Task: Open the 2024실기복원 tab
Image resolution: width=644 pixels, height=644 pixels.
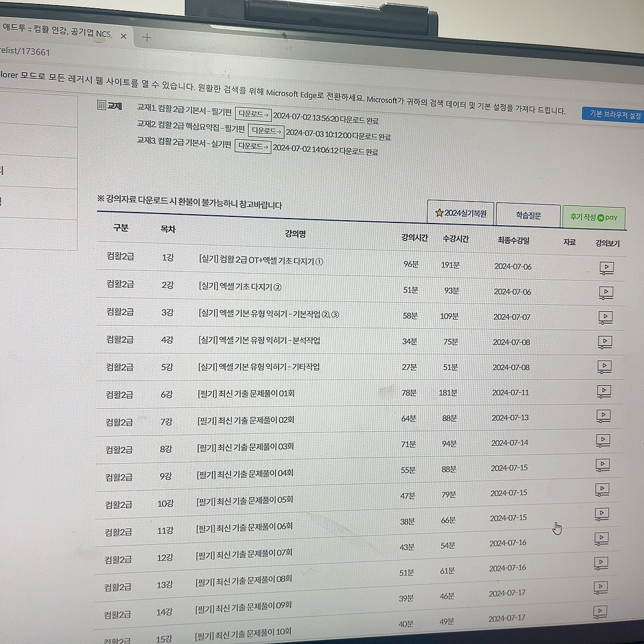Action: click(461, 213)
